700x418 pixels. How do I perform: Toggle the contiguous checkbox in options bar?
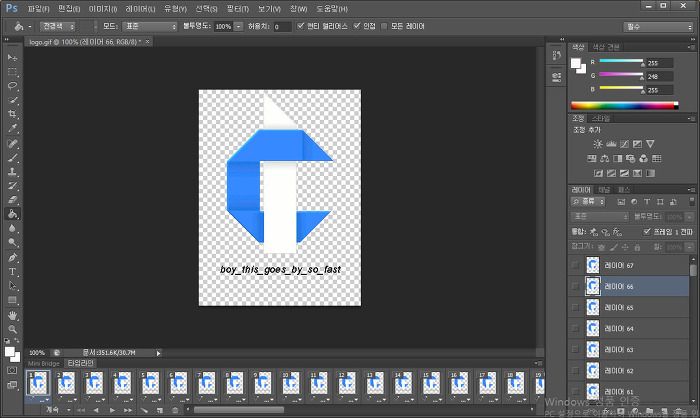357,26
